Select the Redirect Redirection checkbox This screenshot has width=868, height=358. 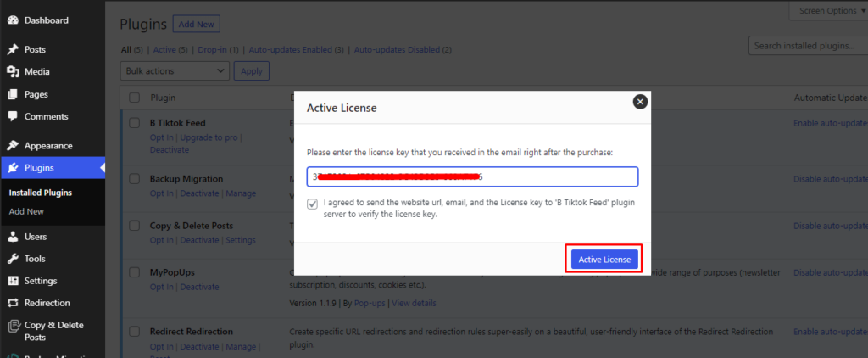(134, 332)
